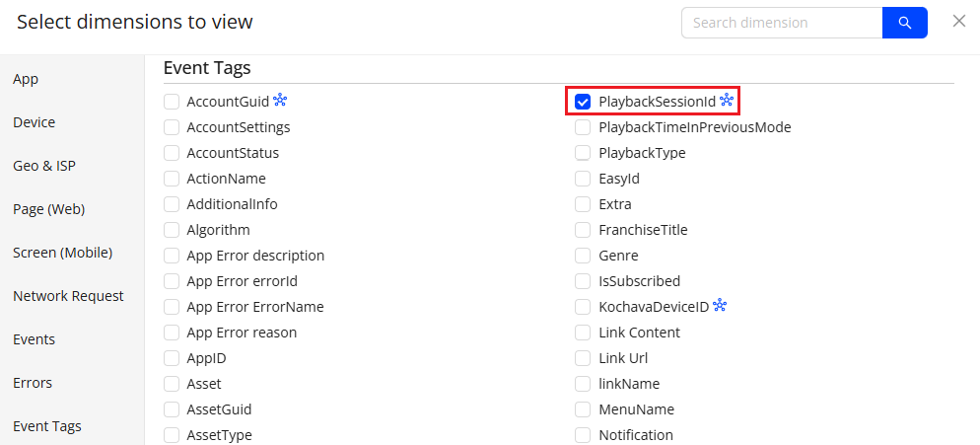This screenshot has height=445, width=980.
Task: Open the App category in sidebar
Action: point(26,79)
